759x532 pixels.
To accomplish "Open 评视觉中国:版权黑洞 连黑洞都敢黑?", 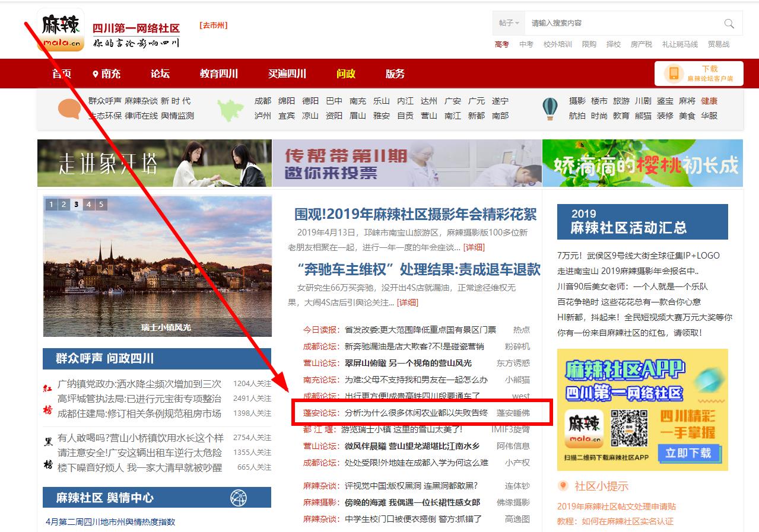I will (x=411, y=486).
